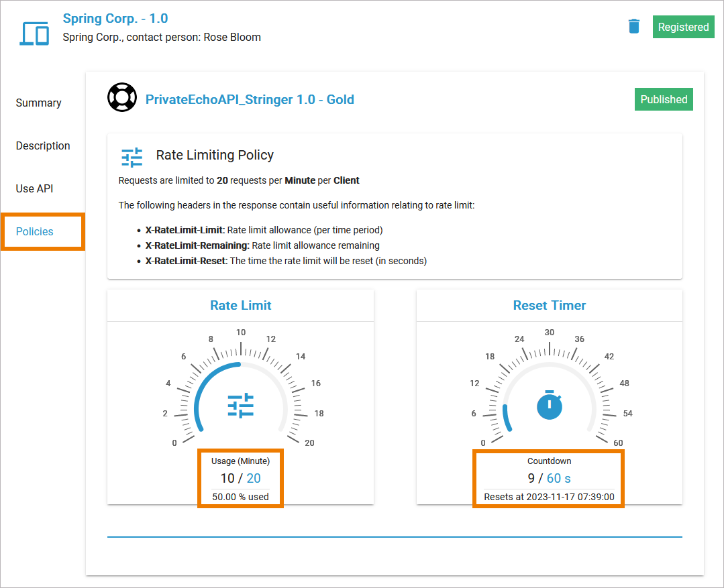Click the Reset Timer card heading
The image size is (724, 588).
[550, 305]
